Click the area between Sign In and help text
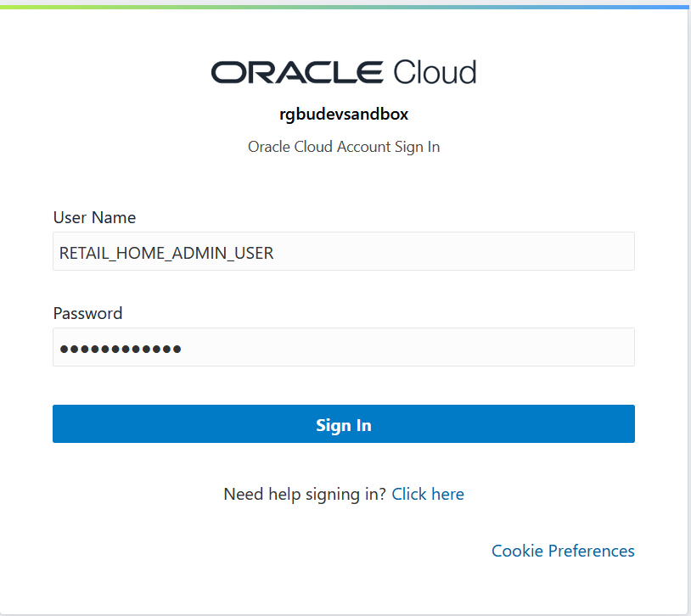The width and height of the screenshot is (691, 616). (343, 465)
